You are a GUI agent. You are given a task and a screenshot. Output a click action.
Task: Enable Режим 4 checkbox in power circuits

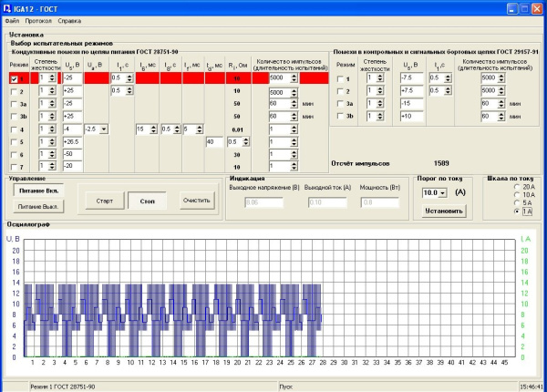click(x=14, y=129)
